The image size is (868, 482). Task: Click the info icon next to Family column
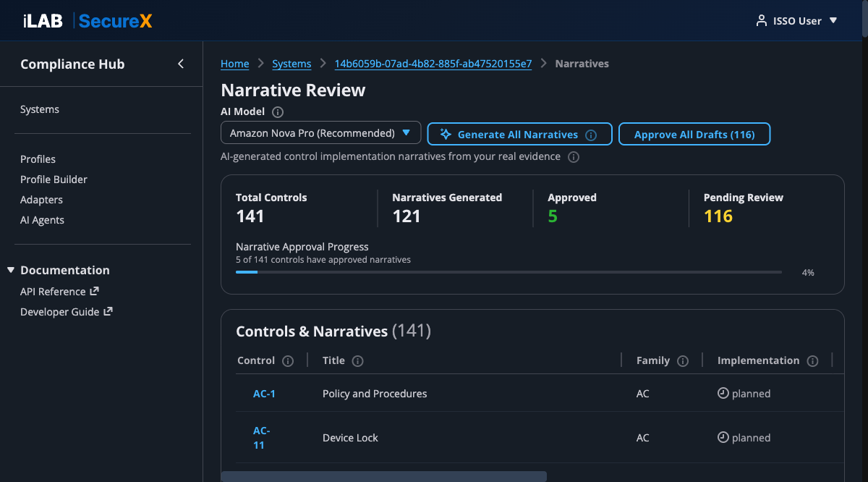click(682, 361)
